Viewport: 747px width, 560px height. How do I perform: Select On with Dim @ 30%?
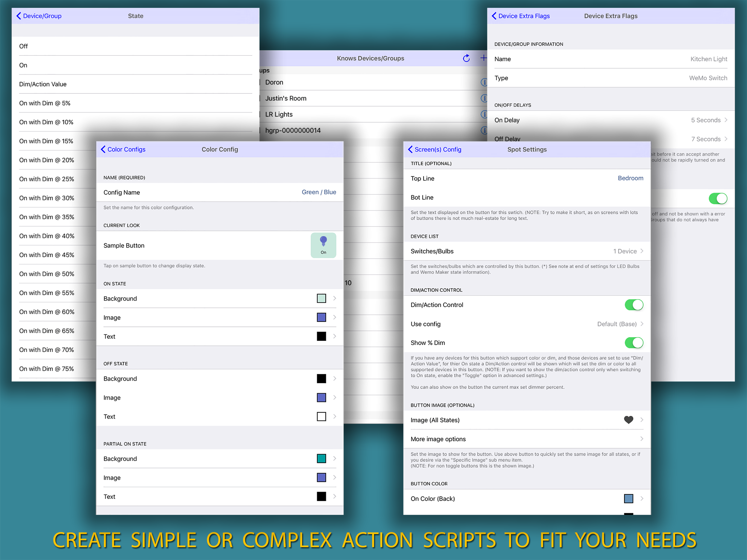point(54,198)
